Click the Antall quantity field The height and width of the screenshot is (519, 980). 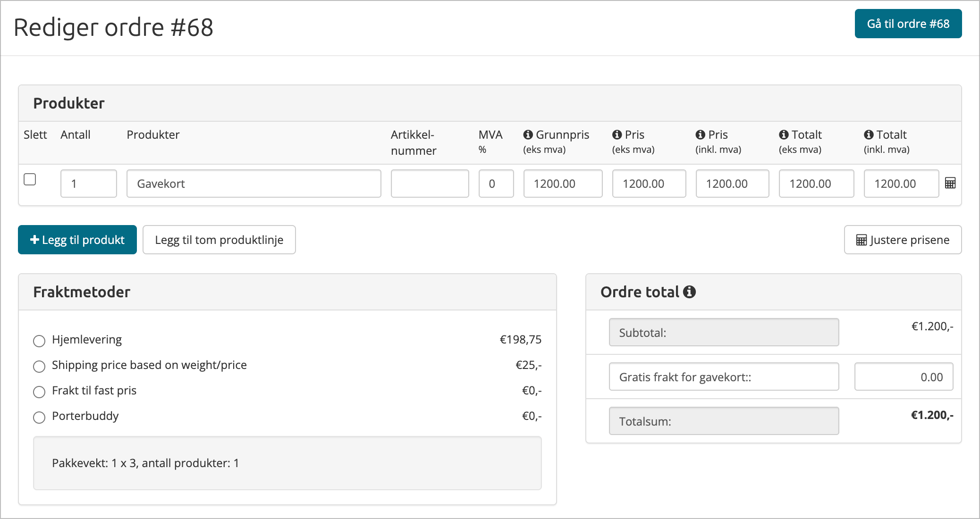coord(89,184)
